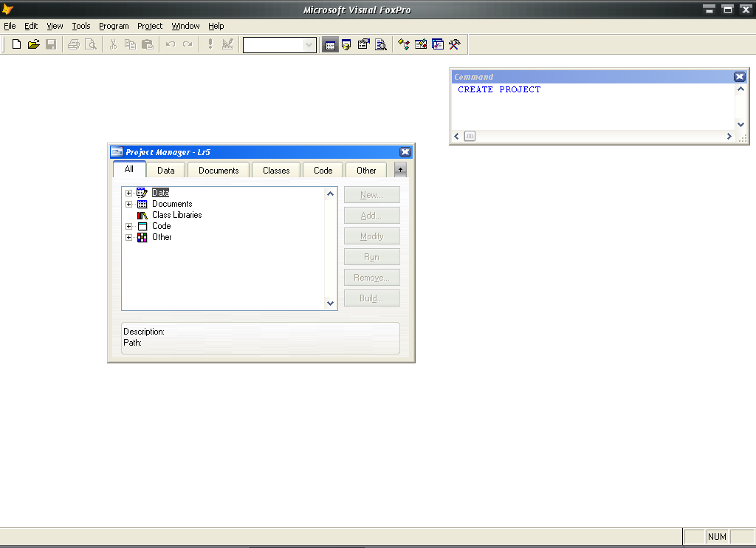Screen dimensions: 756x548
Task: Expand the Data tree node
Action: click(128, 193)
